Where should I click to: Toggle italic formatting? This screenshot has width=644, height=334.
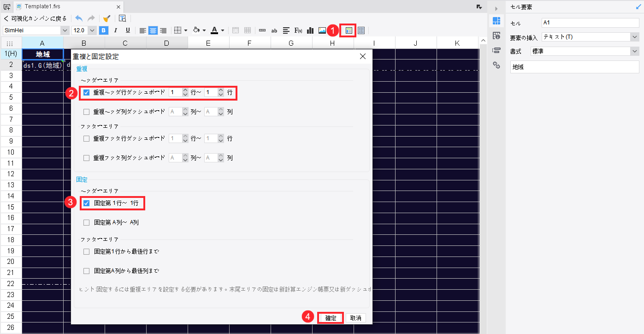pyautogui.click(x=116, y=30)
